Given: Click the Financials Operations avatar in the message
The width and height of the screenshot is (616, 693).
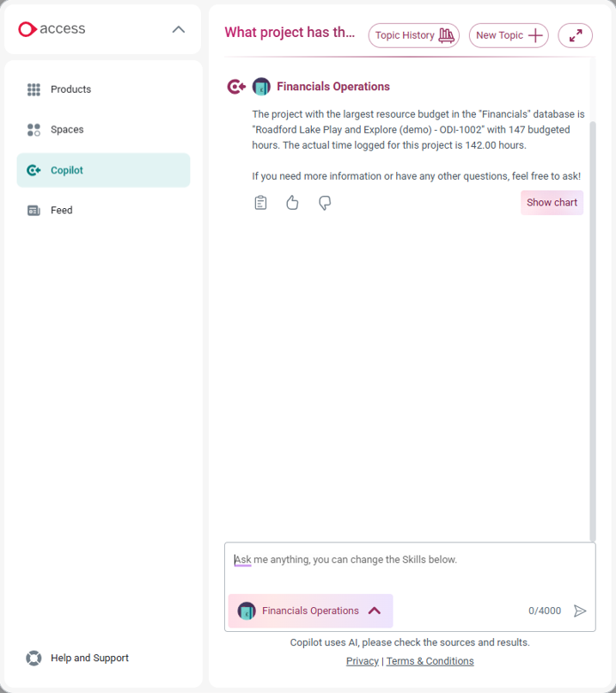Looking at the screenshot, I should click(x=261, y=86).
